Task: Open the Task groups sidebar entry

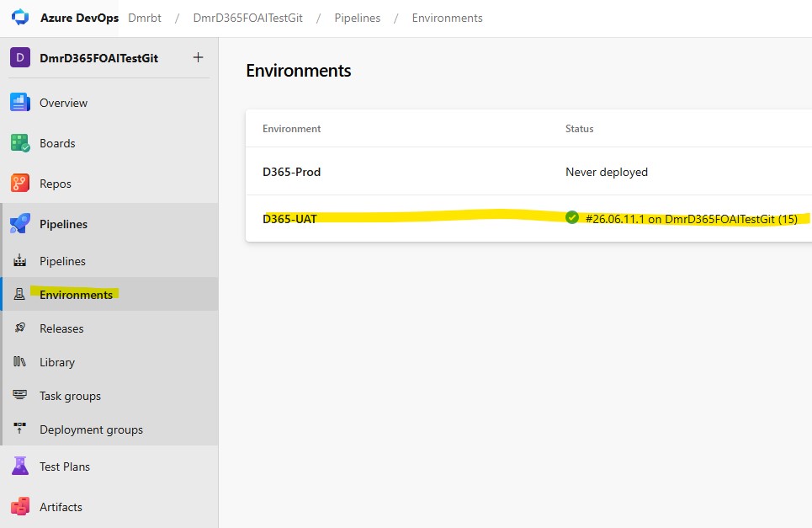Action: pos(71,396)
